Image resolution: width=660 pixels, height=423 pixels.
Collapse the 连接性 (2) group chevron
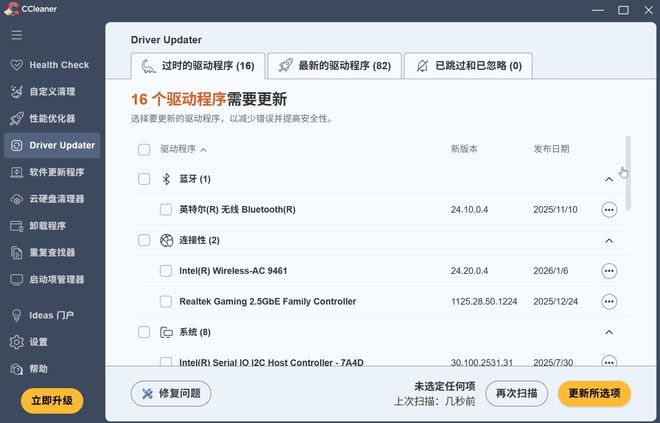point(609,241)
